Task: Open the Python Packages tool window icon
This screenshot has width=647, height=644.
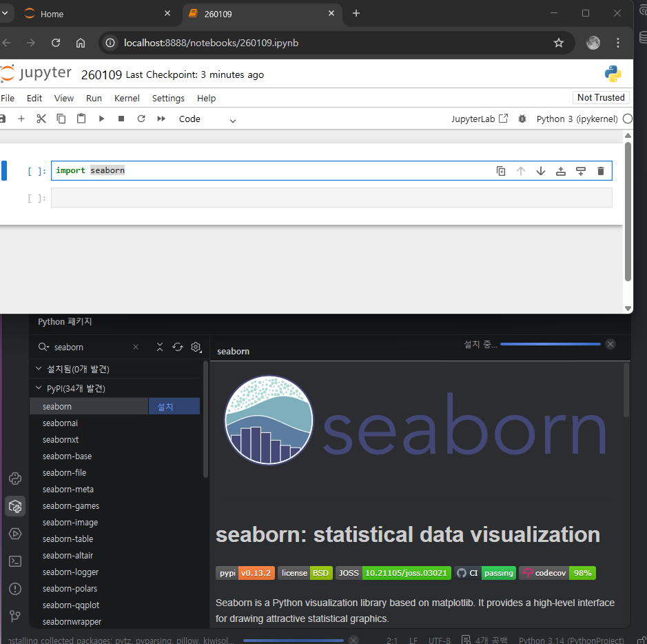Action: (x=15, y=506)
